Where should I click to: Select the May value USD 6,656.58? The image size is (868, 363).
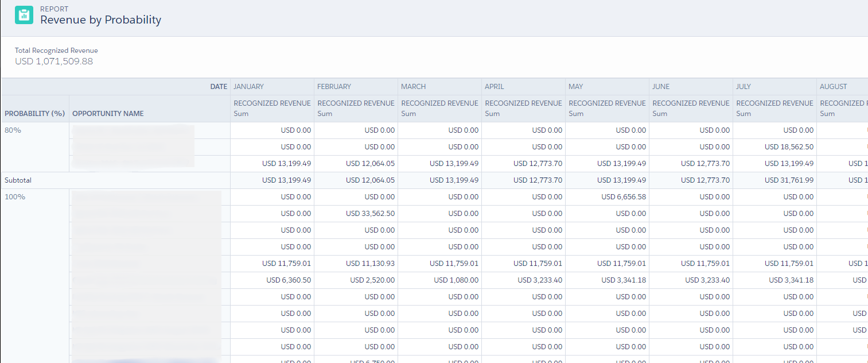tap(624, 197)
